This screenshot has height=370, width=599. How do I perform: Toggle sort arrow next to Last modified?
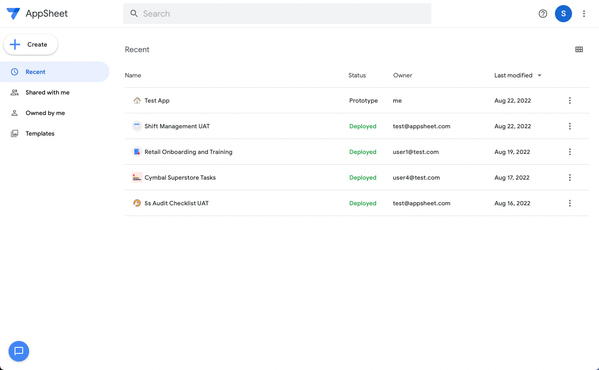539,75
